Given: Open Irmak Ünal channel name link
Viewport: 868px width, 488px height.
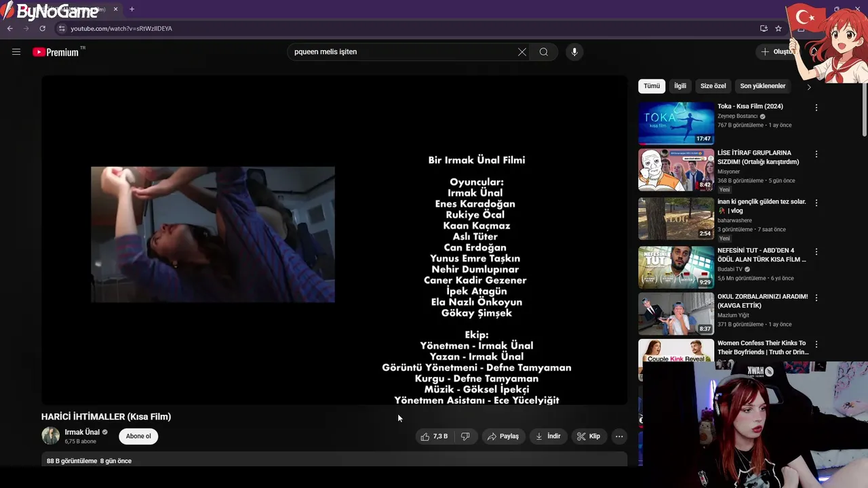Looking at the screenshot, I should [x=82, y=432].
